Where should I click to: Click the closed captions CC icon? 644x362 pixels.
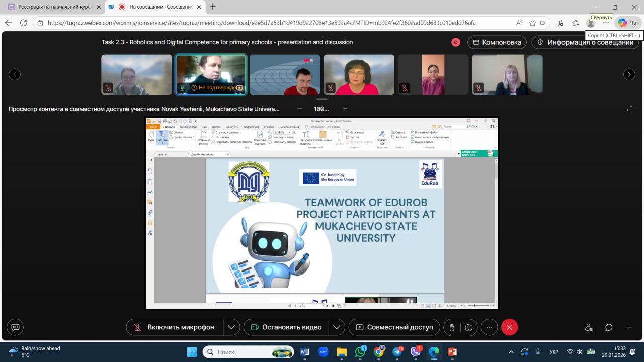click(15, 327)
